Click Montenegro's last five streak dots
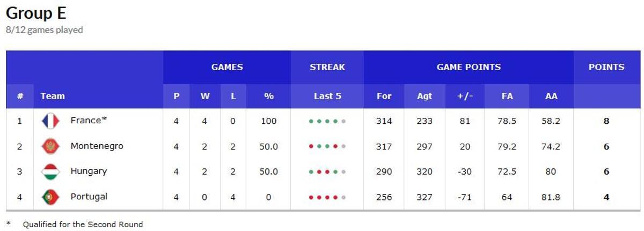 [327, 146]
